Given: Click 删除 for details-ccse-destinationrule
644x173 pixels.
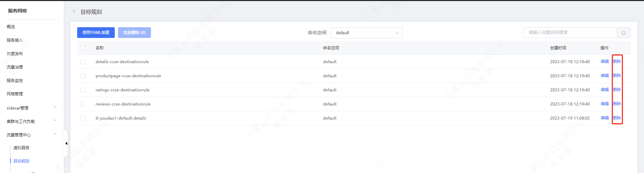Looking at the screenshot, I should click(617, 61).
